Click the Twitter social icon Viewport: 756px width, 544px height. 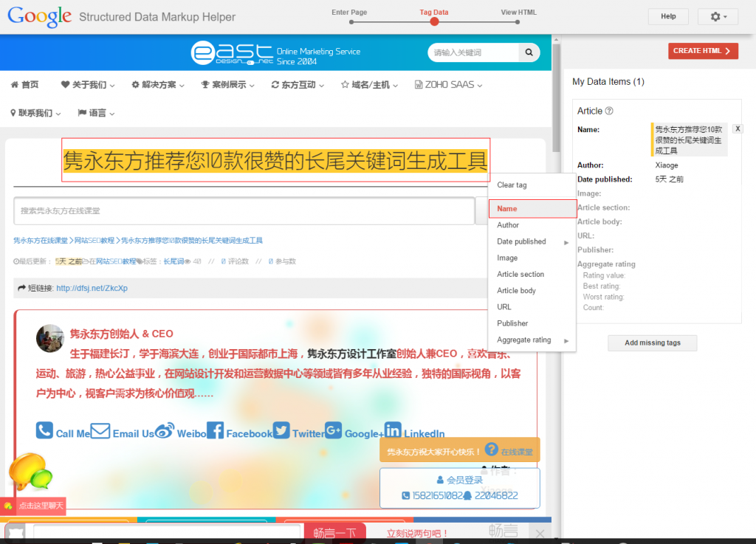click(281, 431)
